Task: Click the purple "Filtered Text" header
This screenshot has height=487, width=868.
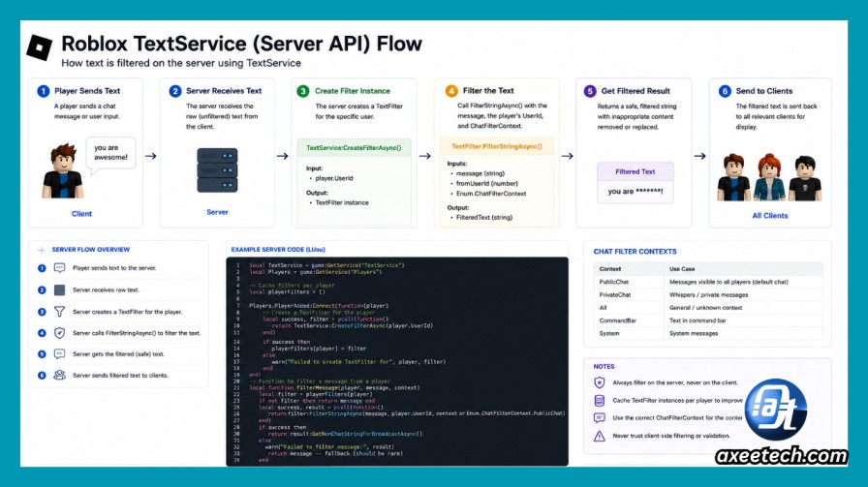Action: coord(635,171)
